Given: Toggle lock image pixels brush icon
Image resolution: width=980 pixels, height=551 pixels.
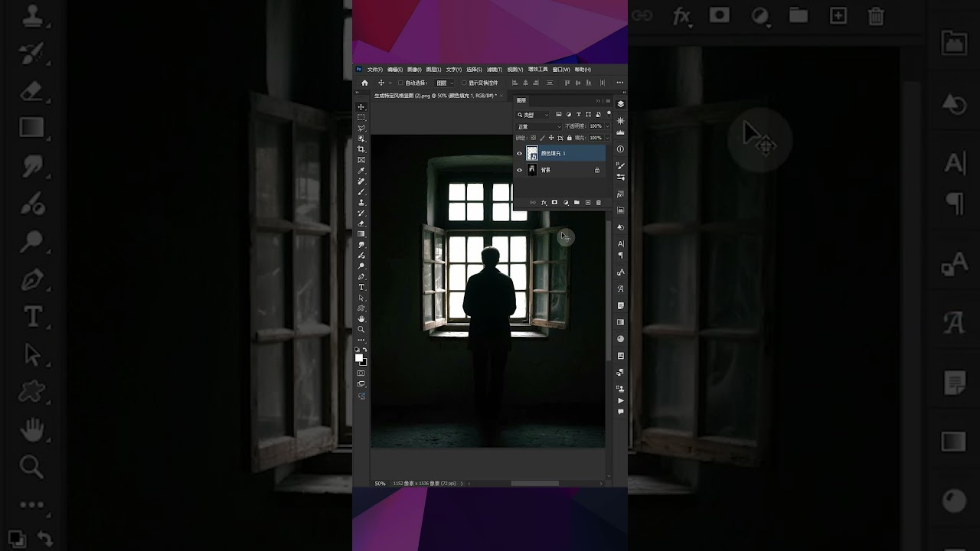Looking at the screenshot, I should [x=542, y=138].
